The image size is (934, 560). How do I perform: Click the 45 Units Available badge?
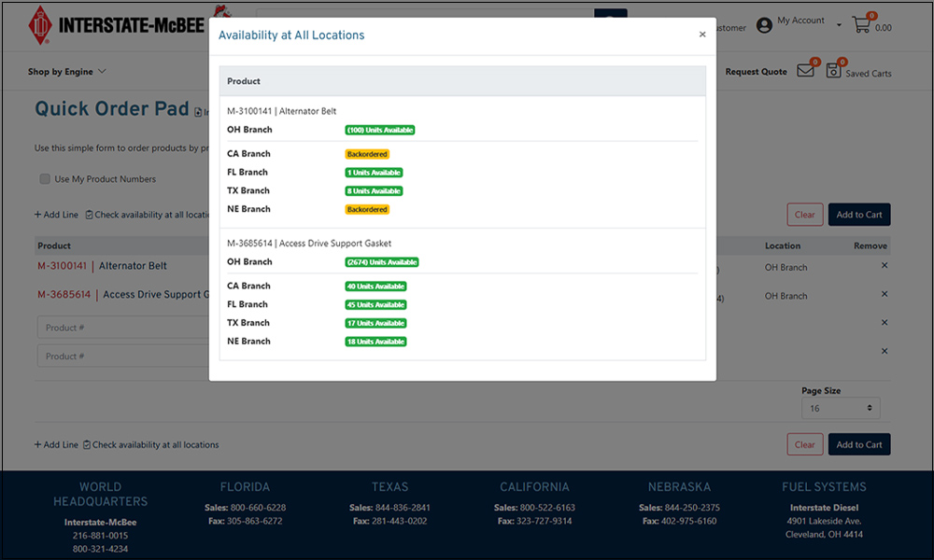(x=375, y=304)
